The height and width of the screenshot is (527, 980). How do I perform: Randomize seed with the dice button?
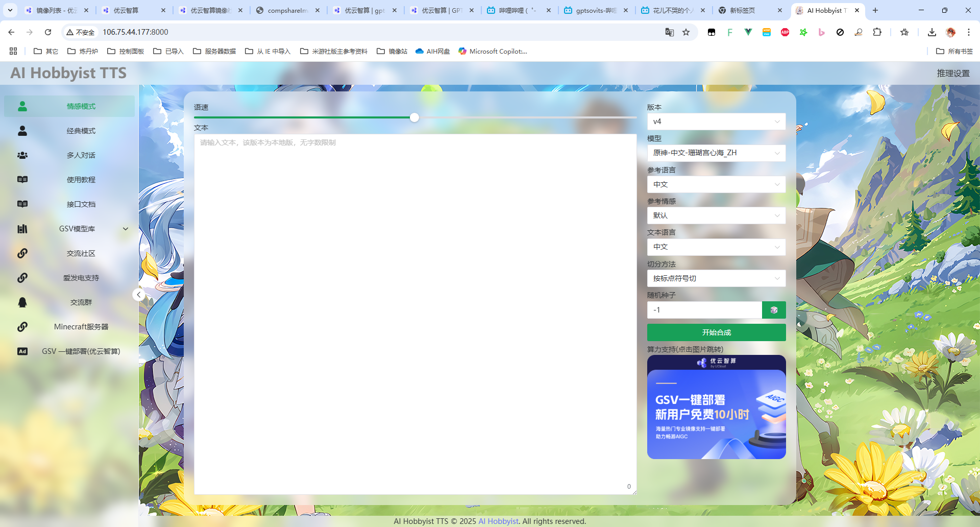(774, 310)
